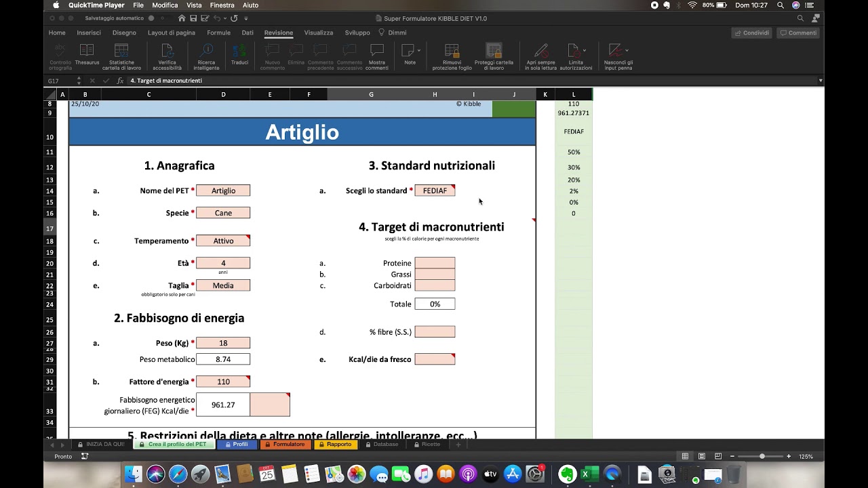
Task: Click the fx insert function icon
Action: [x=120, y=81]
